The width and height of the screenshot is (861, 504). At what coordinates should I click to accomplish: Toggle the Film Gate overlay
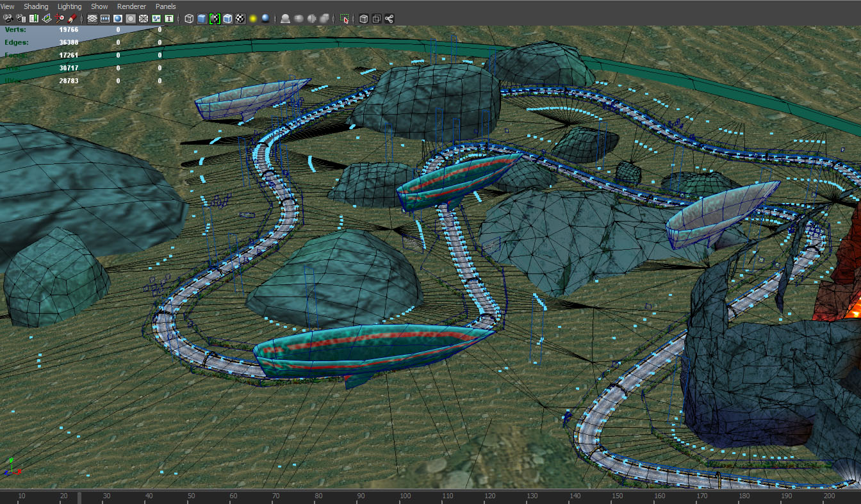point(105,19)
